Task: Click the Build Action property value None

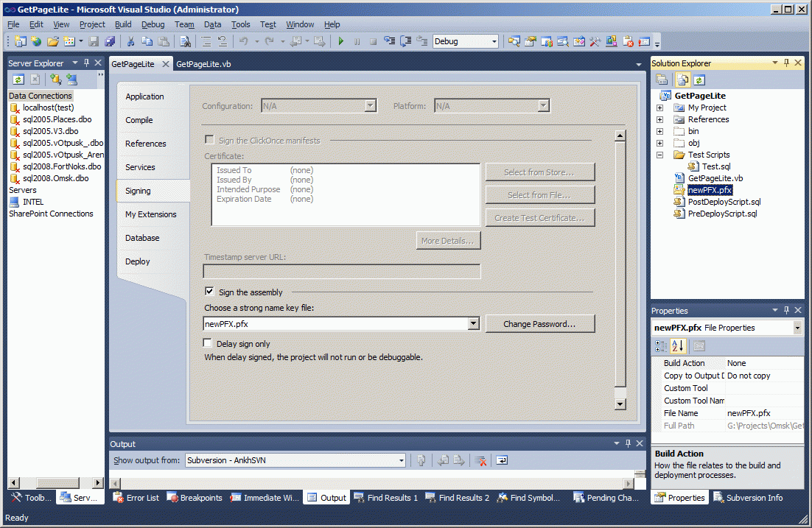Action: 763,363
